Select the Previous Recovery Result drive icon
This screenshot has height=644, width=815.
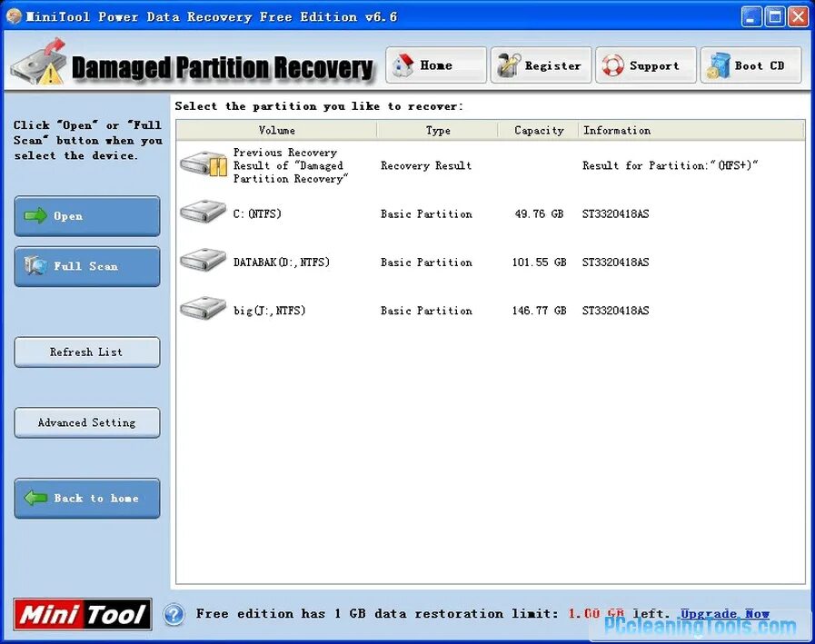[x=204, y=164]
